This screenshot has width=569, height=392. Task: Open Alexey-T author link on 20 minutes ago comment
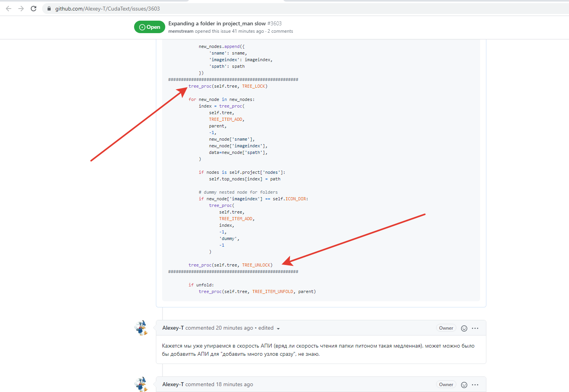173,328
